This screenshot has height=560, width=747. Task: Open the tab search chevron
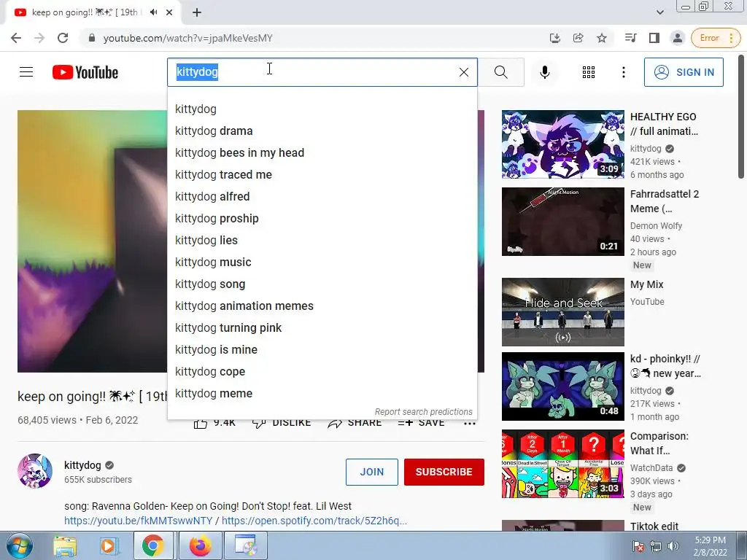pyautogui.click(x=659, y=12)
